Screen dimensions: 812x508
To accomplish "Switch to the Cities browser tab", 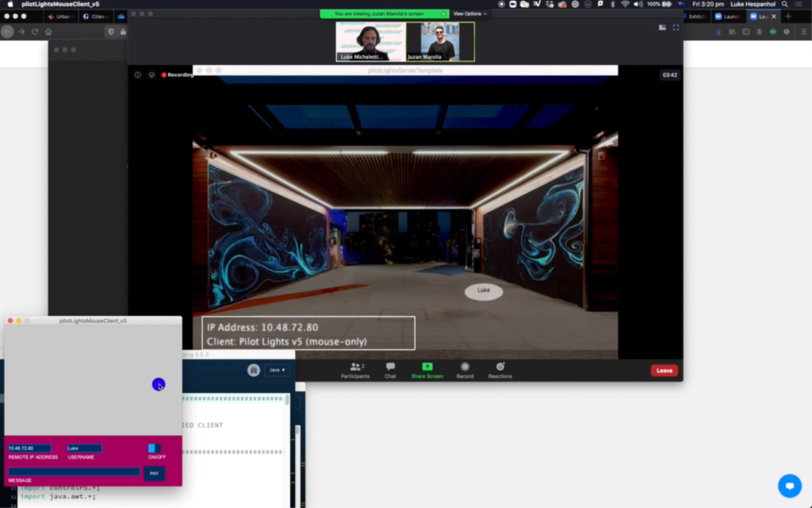I will [x=96, y=17].
